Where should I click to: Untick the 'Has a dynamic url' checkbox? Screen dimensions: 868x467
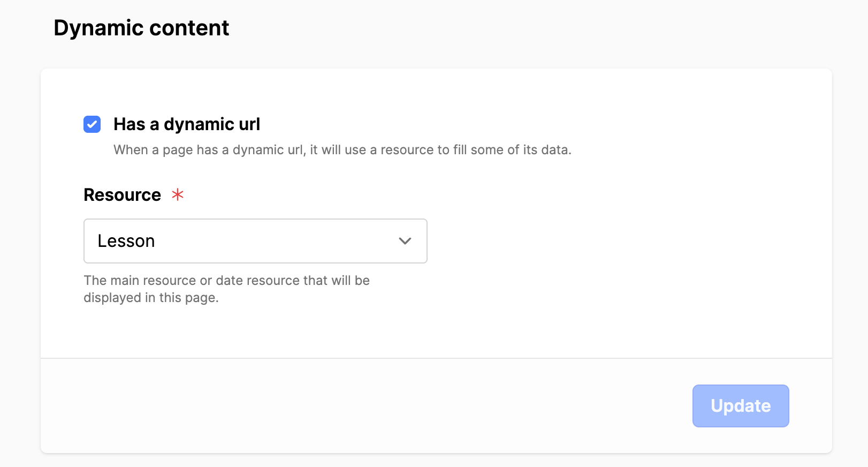pyautogui.click(x=92, y=124)
